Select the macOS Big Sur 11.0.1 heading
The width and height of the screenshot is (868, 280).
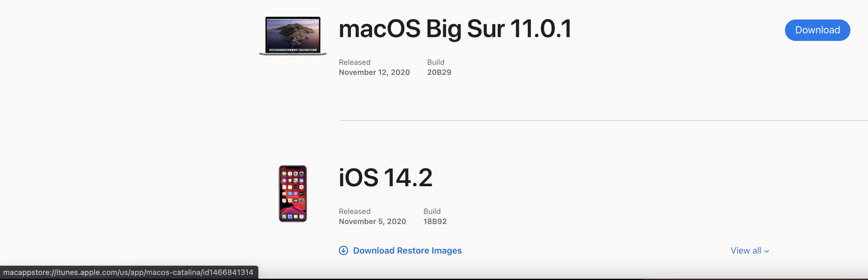point(455,29)
